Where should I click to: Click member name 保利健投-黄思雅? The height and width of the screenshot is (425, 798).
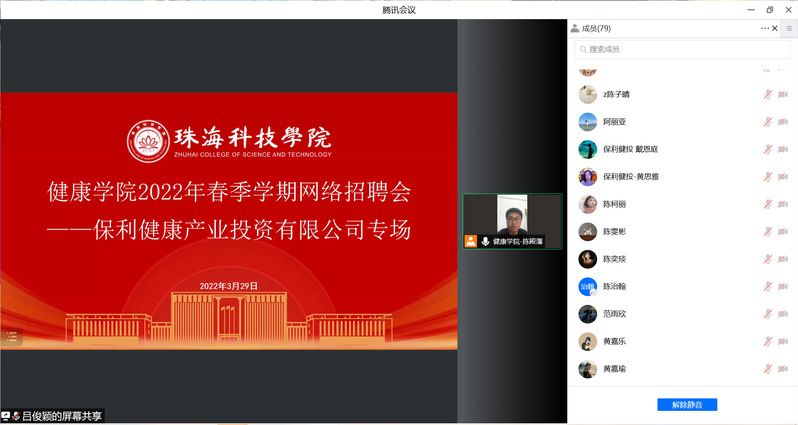631,177
